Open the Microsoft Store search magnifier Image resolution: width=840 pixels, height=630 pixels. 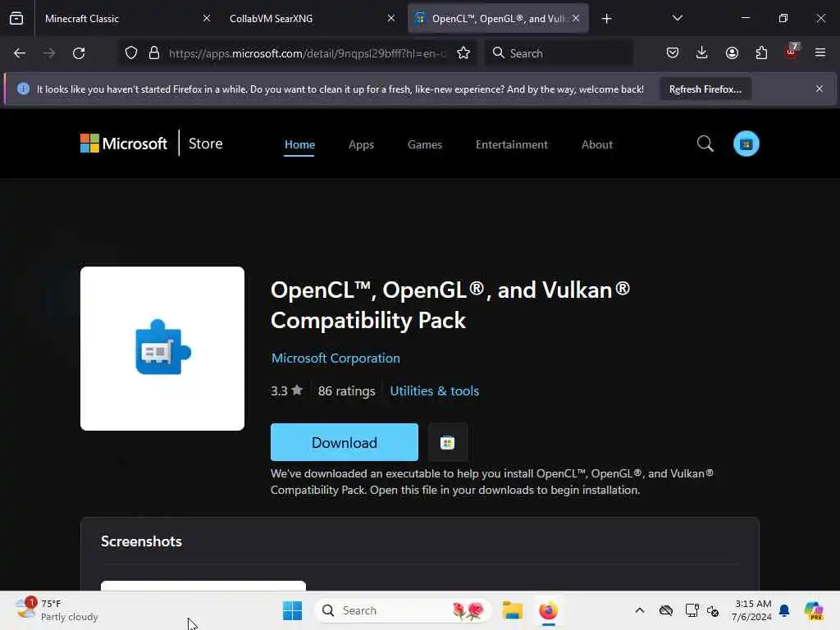tap(705, 144)
